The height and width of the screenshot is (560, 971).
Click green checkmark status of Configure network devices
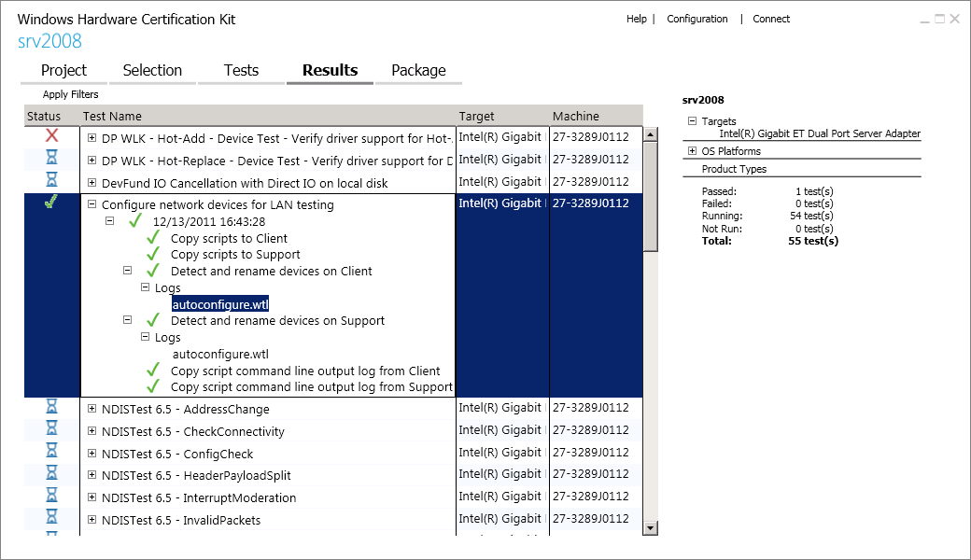pyautogui.click(x=51, y=203)
